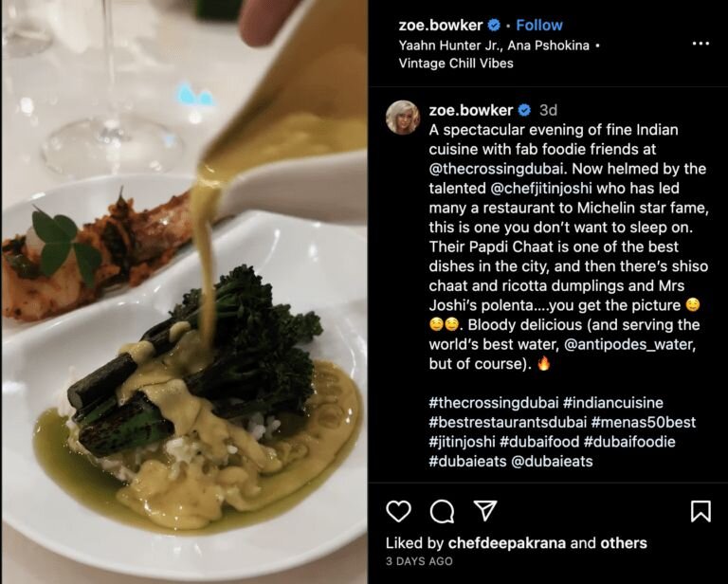Save the post with the bookmark icon

701,511
